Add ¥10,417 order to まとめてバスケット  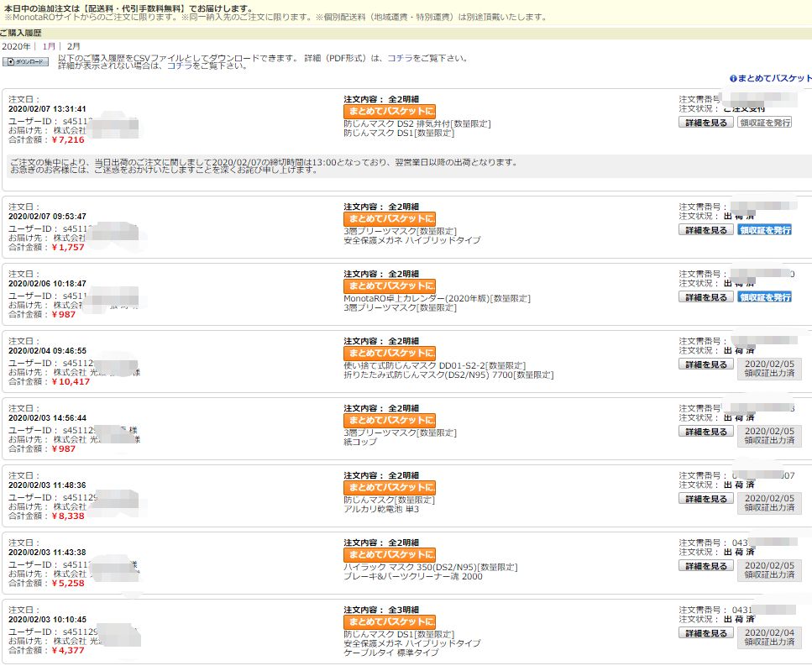(x=390, y=353)
